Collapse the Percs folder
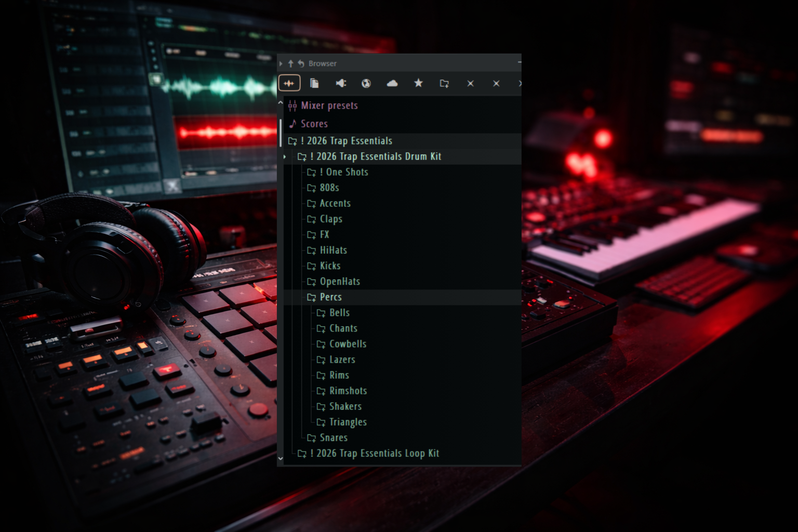 click(x=330, y=297)
